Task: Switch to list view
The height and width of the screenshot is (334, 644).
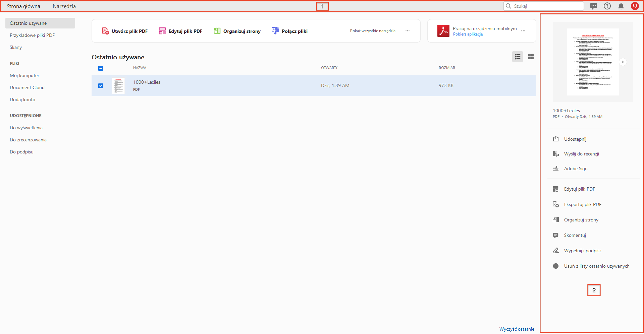Action: (518, 57)
